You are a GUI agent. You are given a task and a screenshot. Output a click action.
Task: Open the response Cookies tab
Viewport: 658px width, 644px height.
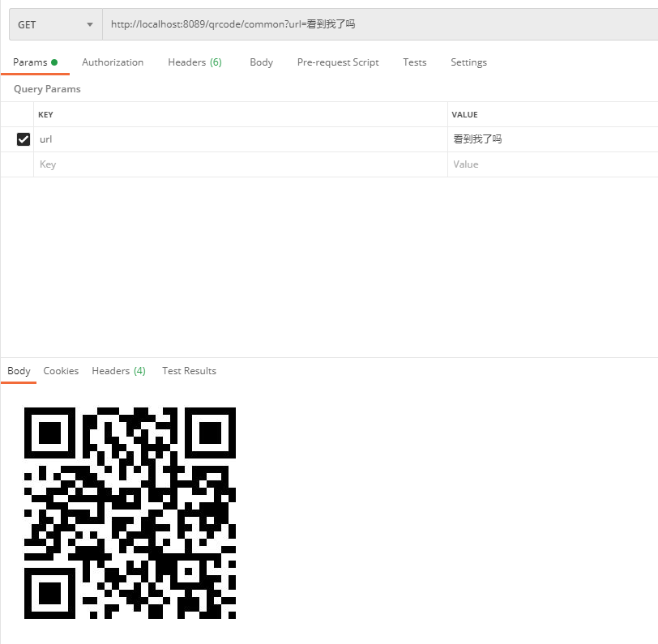[x=61, y=371]
